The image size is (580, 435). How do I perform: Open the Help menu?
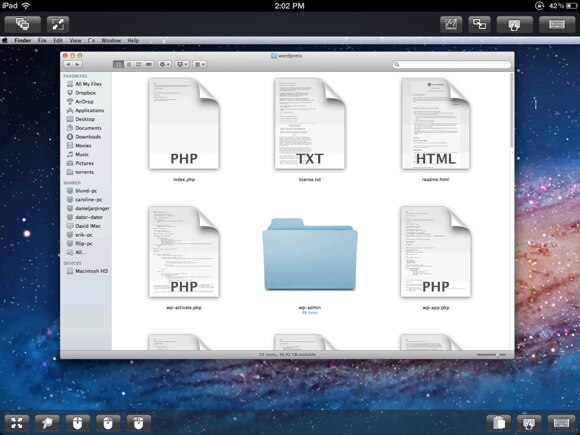(x=133, y=40)
